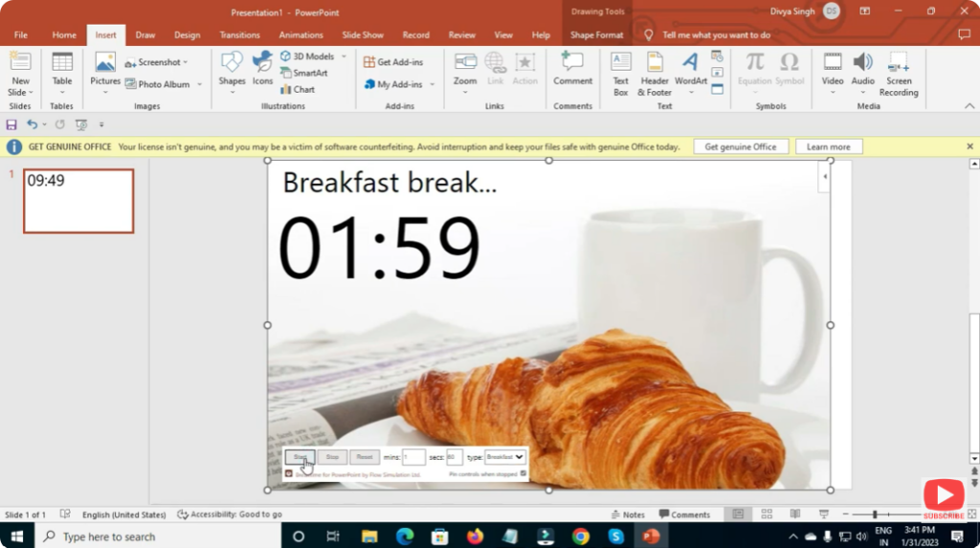The image size is (980, 548).
Task: Show hidden system tray icons
Action: [x=793, y=537]
